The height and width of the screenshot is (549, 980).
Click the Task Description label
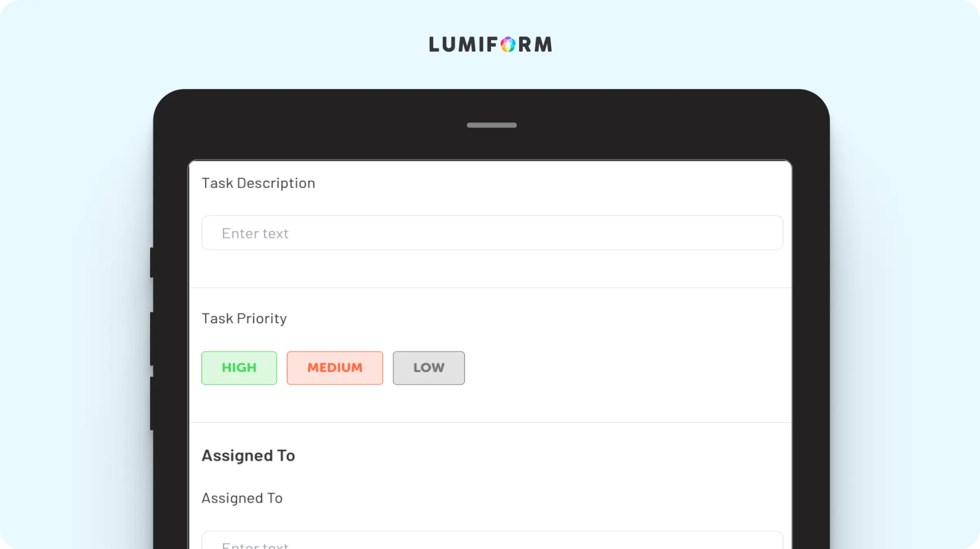tap(258, 183)
